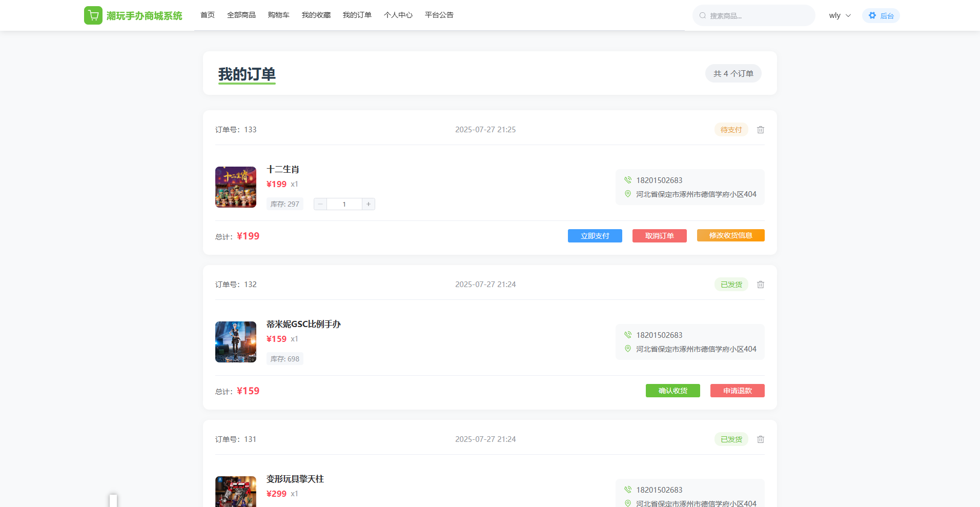Increase 十二生肖 quantity with plus button
The image size is (980, 507).
[369, 204]
